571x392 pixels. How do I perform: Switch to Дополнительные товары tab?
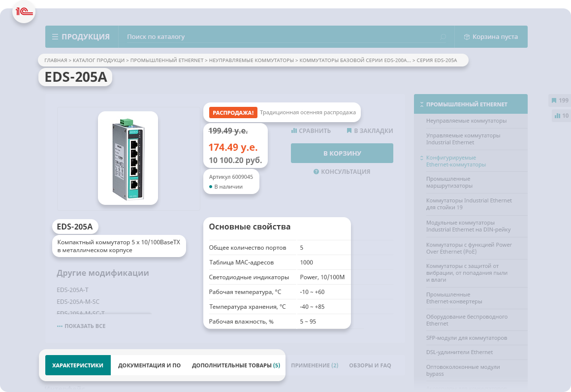coord(236,365)
